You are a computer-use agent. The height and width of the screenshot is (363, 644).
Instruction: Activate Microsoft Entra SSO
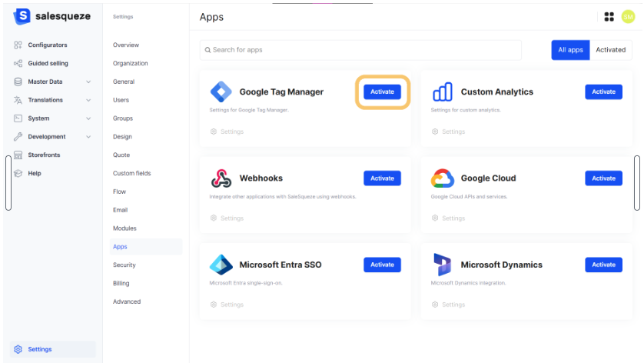(383, 265)
